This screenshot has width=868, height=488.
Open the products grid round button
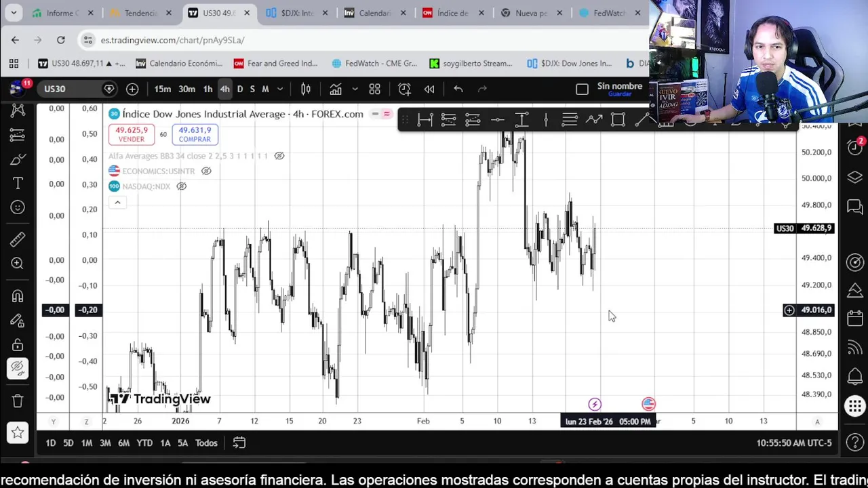[x=854, y=407]
